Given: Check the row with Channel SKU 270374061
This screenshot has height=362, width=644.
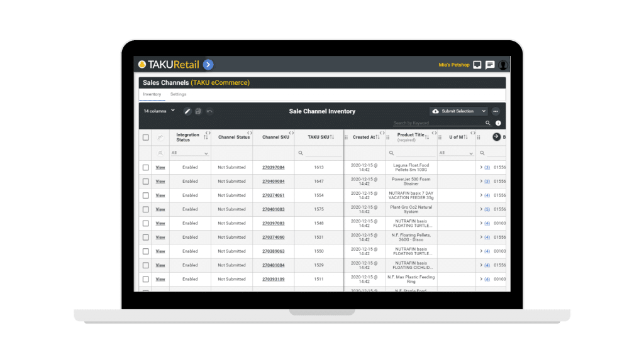Looking at the screenshot, I should pyautogui.click(x=146, y=195).
